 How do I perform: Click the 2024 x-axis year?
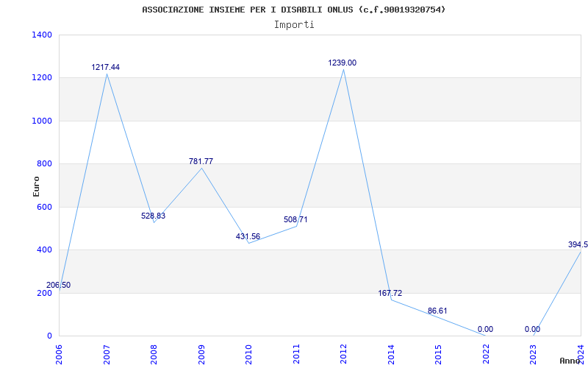581,354
